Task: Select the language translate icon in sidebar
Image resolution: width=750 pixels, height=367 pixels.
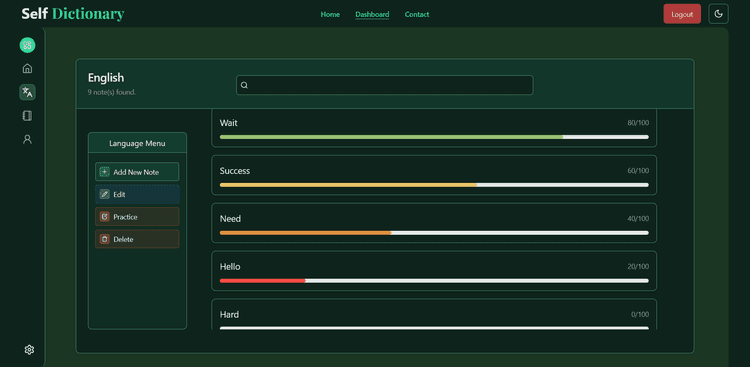Action: [x=27, y=92]
